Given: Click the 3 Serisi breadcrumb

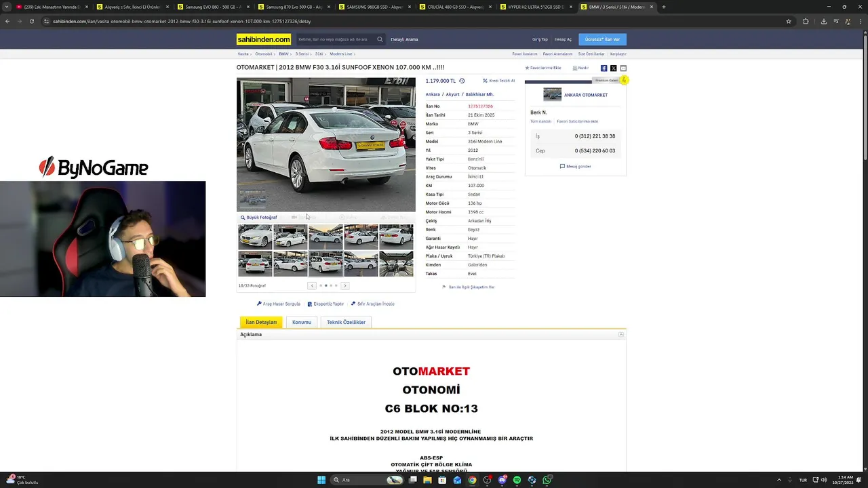Looking at the screenshot, I should (x=302, y=54).
